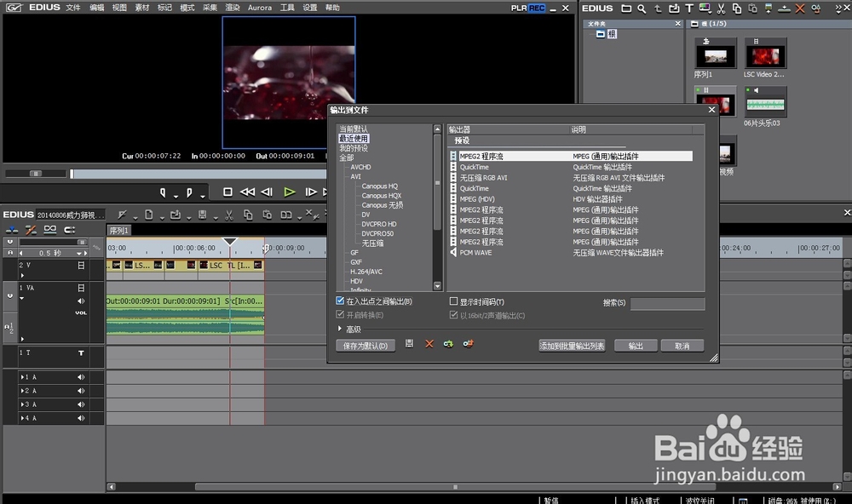Screen dimensions: 852x504
Task: Mute audio track 1 A
Action: point(81,377)
